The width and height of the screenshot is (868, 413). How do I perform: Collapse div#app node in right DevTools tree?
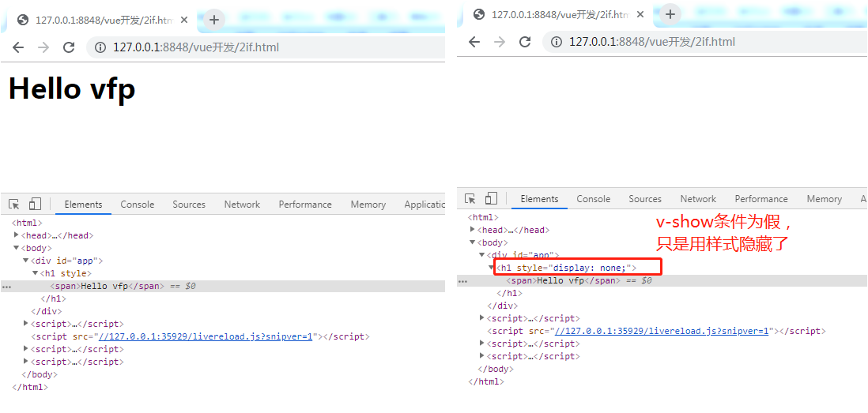(x=481, y=255)
